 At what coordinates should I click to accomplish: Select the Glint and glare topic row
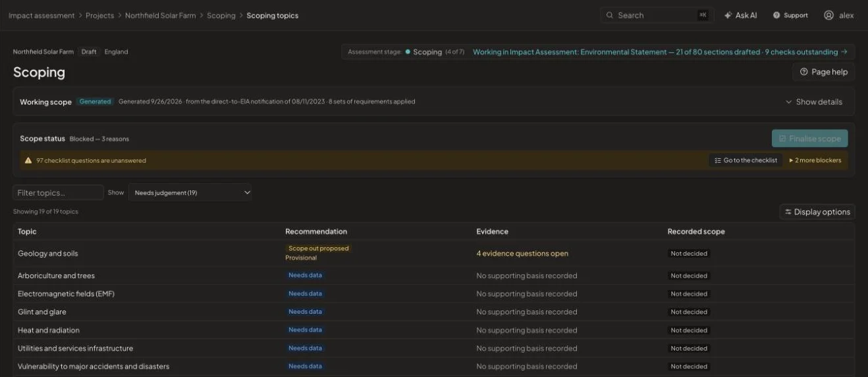(434, 312)
